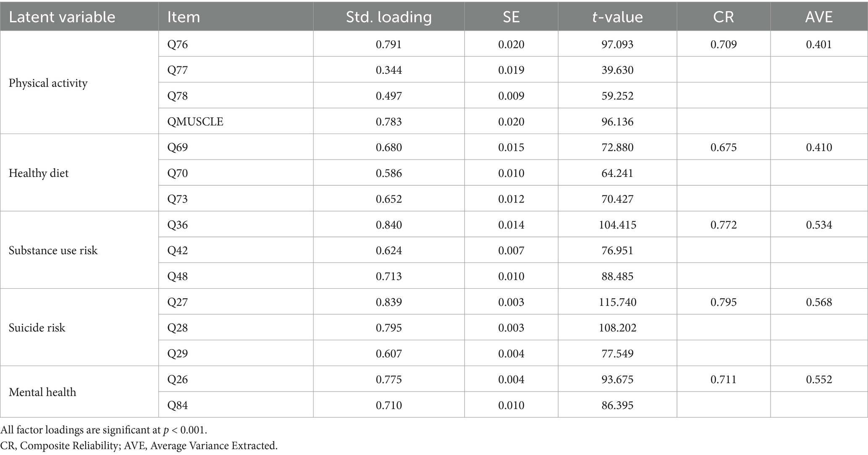Select the QMUSCLE item cell
Viewport: 868px width, 455px height.
point(195,122)
